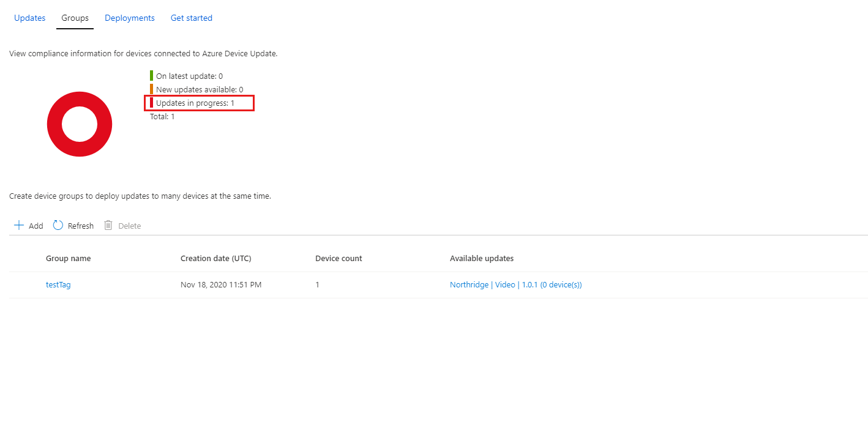Switch to the Get started tab
The width and height of the screenshot is (868, 436).
(191, 18)
